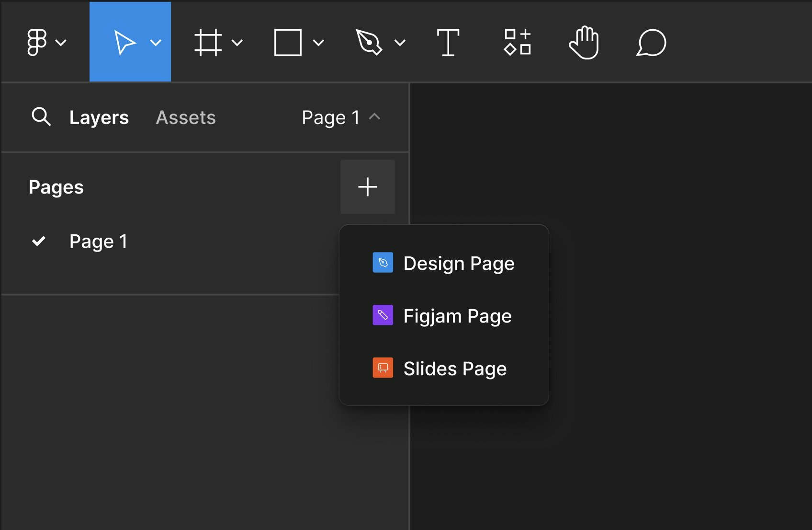Click the blue Design Page icon
This screenshot has height=530, width=812.
point(383,263)
